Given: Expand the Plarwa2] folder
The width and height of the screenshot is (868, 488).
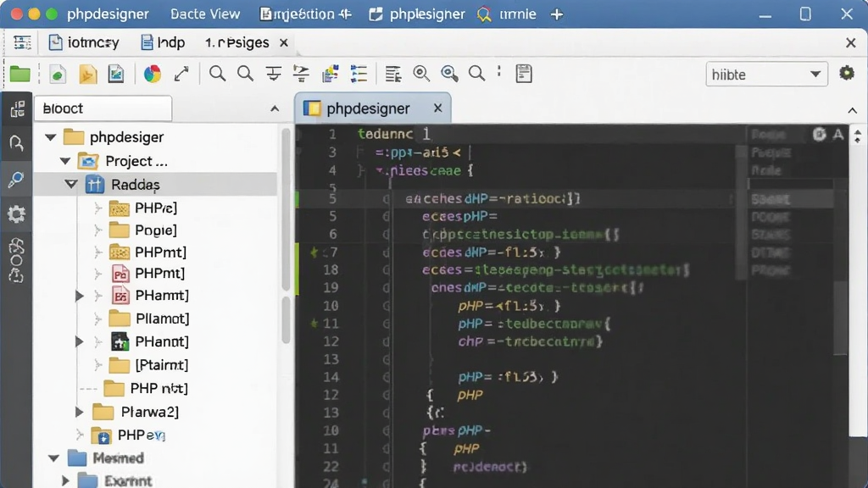Looking at the screenshot, I should click(x=79, y=412).
